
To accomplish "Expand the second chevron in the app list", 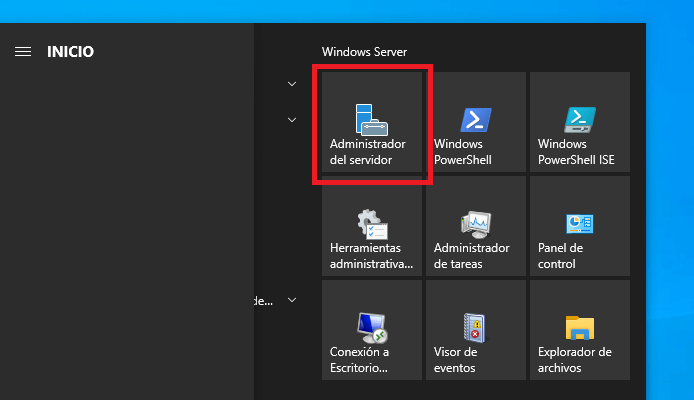I will click(292, 120).
